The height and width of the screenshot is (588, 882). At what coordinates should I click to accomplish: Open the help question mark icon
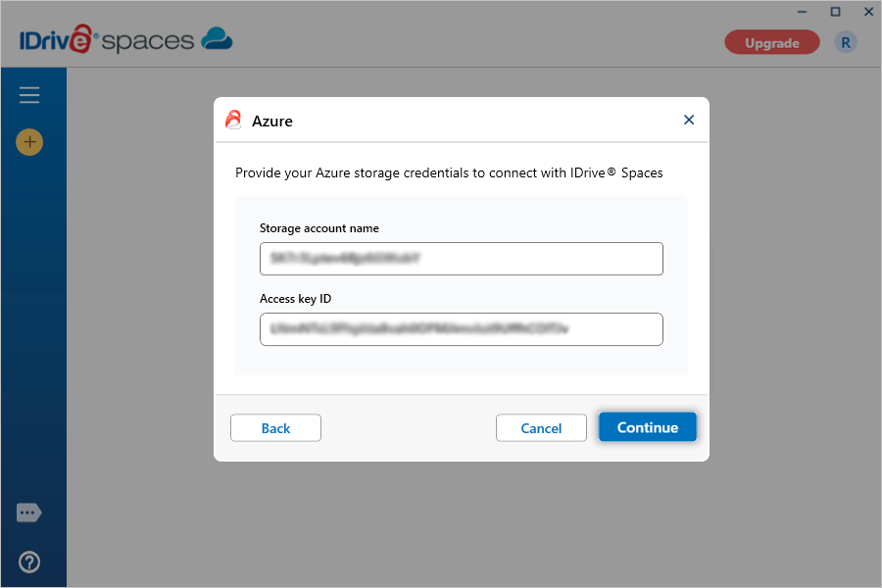(x=29, y=562)
